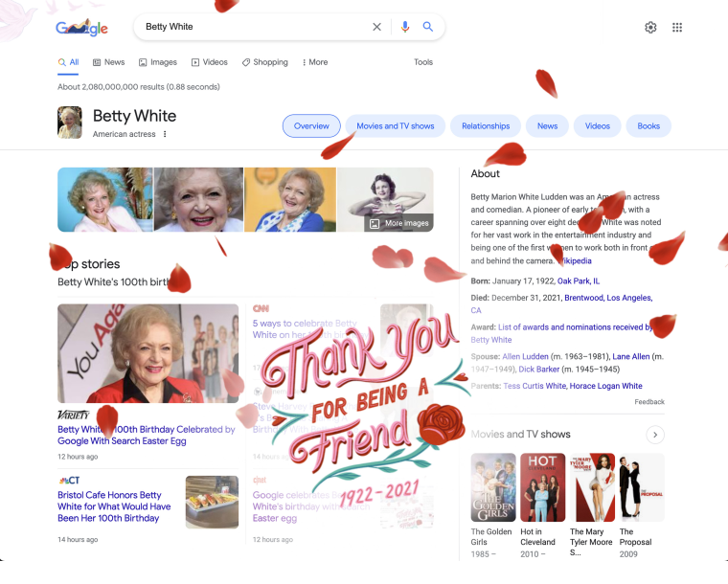Open Google celebrates Betty White's birthday article
Screen dimensions: 728x584
tap(311, 506)
